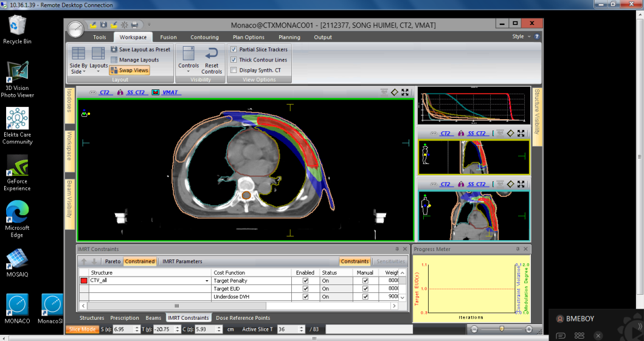Switch to Dose Reference Points tab
This screenshot has width=644, height=341.
pos(243,318)
